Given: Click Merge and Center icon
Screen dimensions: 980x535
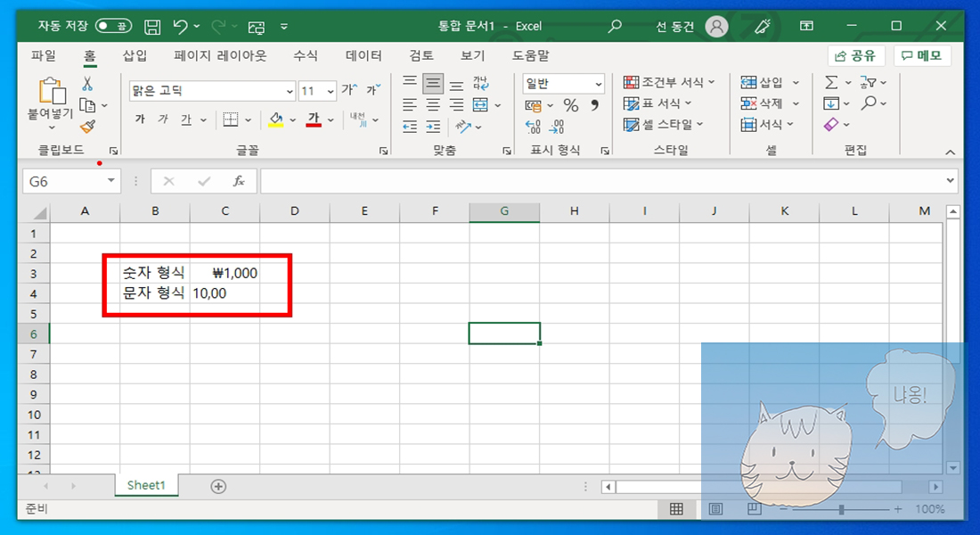Looking at the screenshot, I should (480, 105).
